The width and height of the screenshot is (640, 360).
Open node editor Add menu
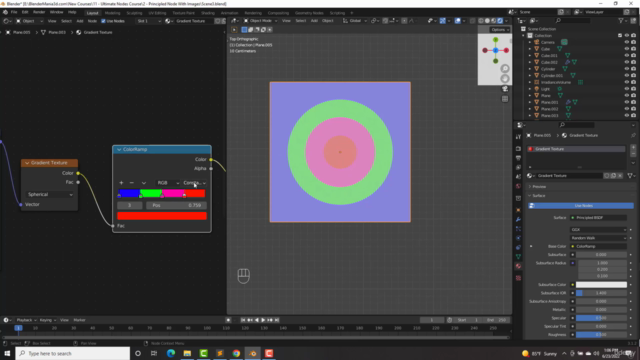(x=80, y=21)
